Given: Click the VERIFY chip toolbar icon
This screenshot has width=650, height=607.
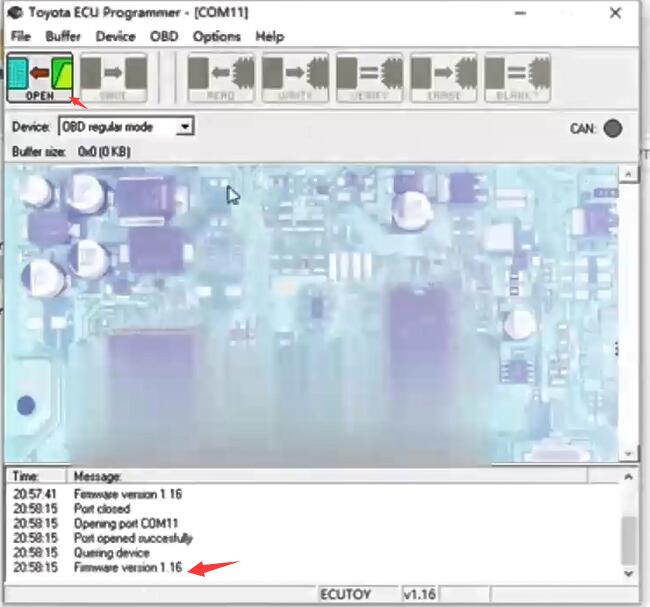Looking at the screenshot, I should (369, 78).
